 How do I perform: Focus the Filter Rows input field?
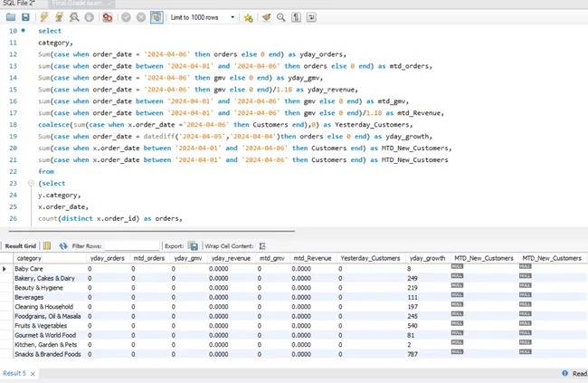click(132, 246)
